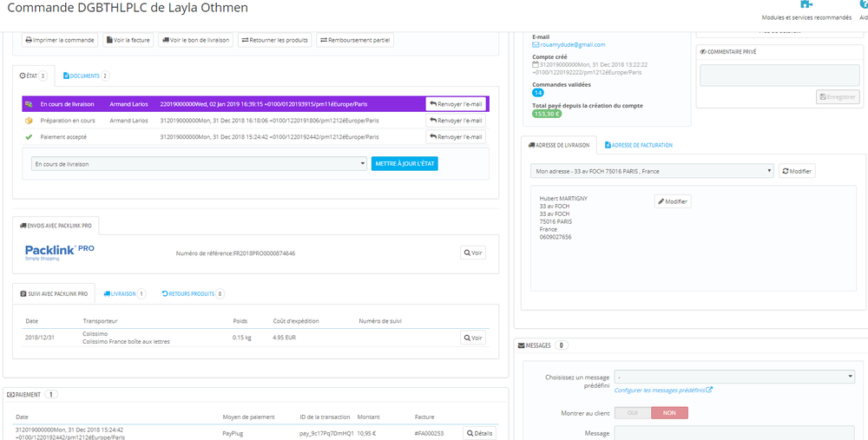Click the customer email link rouamydude@gmail.com
Viewport: 868px width, 440px height.
[x=572, y=45]
